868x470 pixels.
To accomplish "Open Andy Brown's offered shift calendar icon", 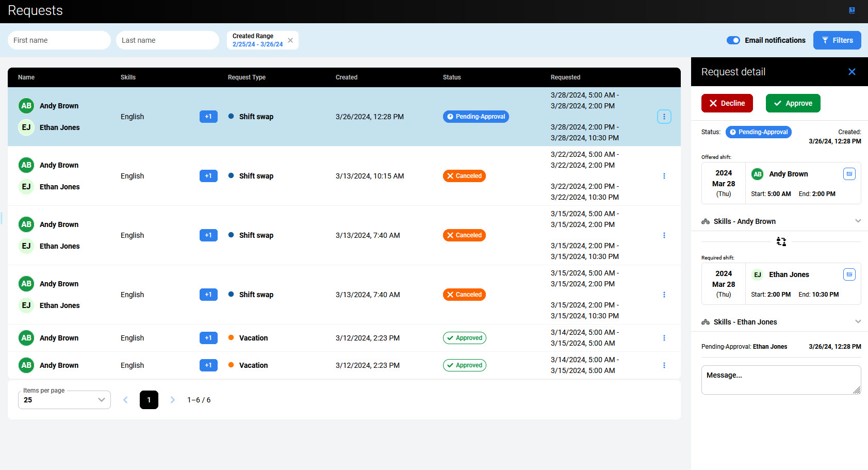I will click(849, 174).
